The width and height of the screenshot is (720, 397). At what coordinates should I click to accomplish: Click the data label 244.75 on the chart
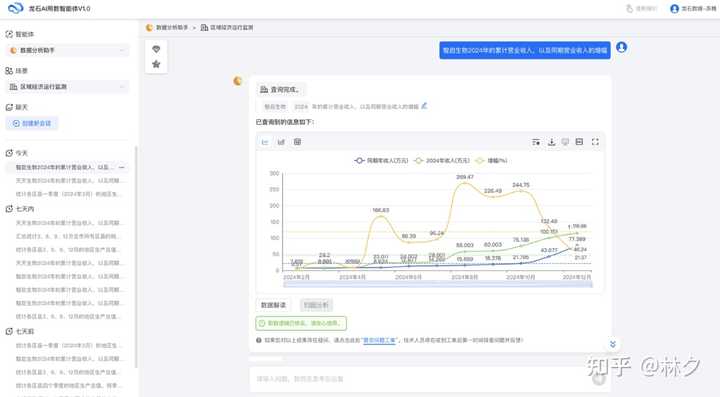point(521,185)
